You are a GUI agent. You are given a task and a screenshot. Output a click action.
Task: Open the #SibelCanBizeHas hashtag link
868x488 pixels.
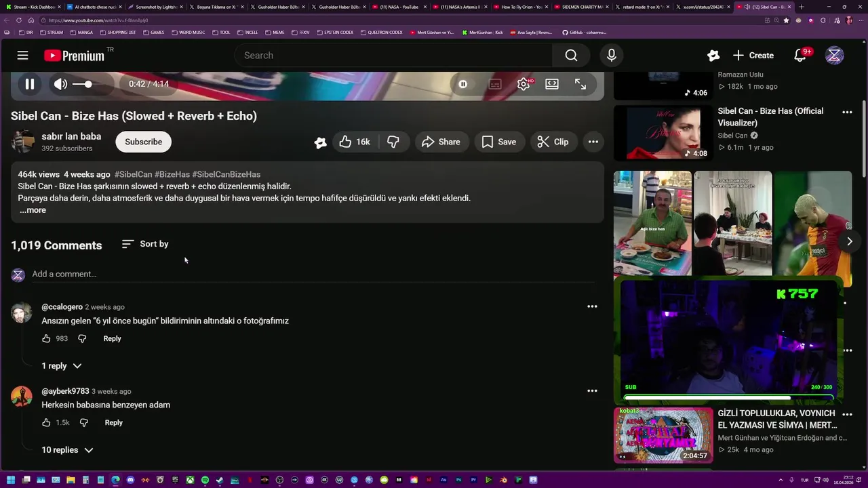tap(226, 174)
